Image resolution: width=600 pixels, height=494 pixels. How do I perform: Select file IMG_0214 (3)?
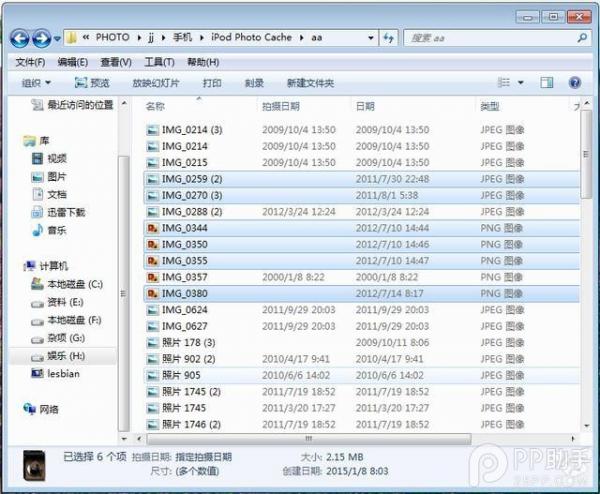tap(192, 130)
